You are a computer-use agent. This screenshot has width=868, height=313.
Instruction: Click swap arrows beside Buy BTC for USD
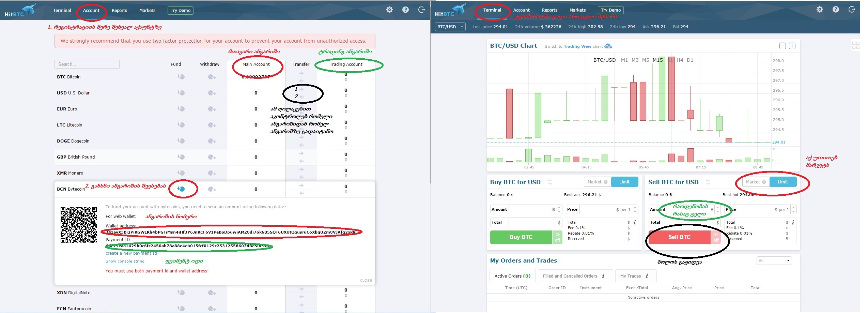click(549, 182)
